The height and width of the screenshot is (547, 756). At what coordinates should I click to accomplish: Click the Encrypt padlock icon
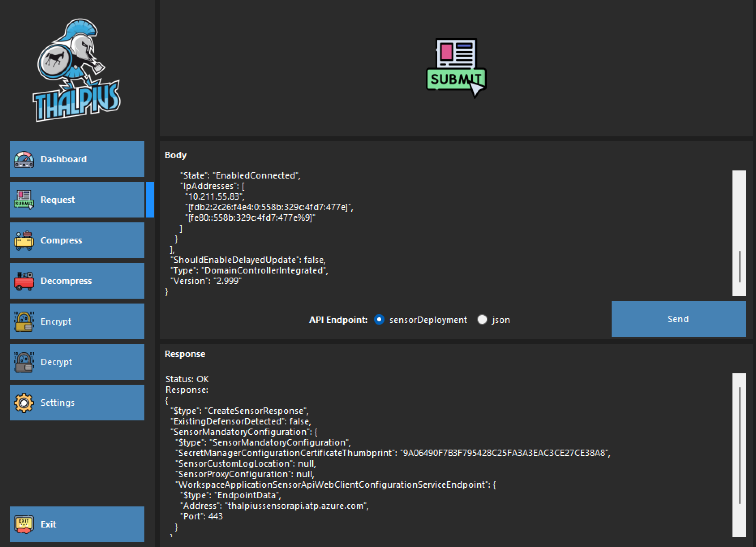pos(24,322)
